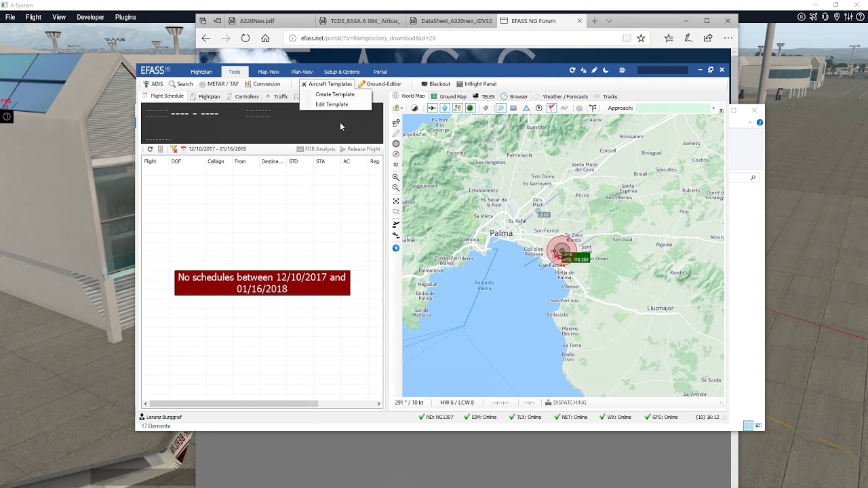The image size is (868, 488).
Task: Open the Ground-Editor
Action: coord(380,84)
